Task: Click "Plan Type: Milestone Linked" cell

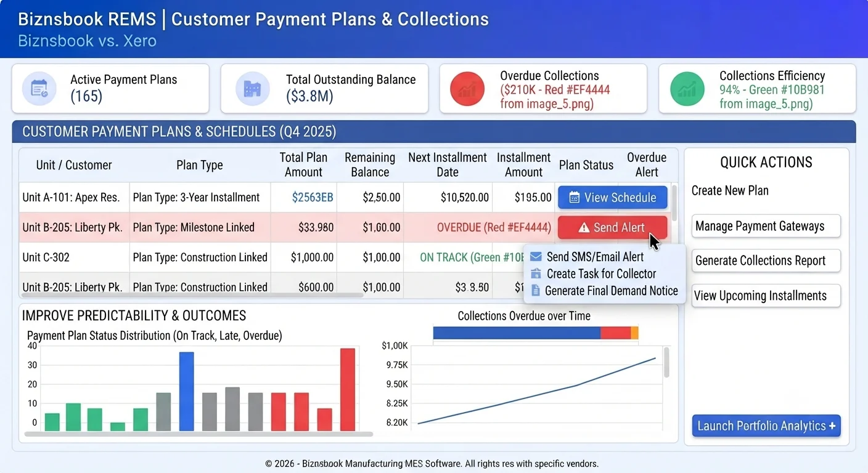Action: (x=200, y=227)
